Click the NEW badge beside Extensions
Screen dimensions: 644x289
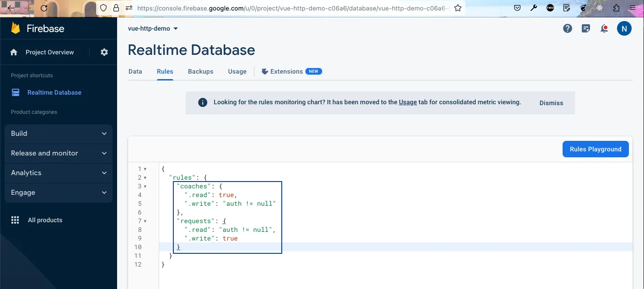tap(314, 71)
